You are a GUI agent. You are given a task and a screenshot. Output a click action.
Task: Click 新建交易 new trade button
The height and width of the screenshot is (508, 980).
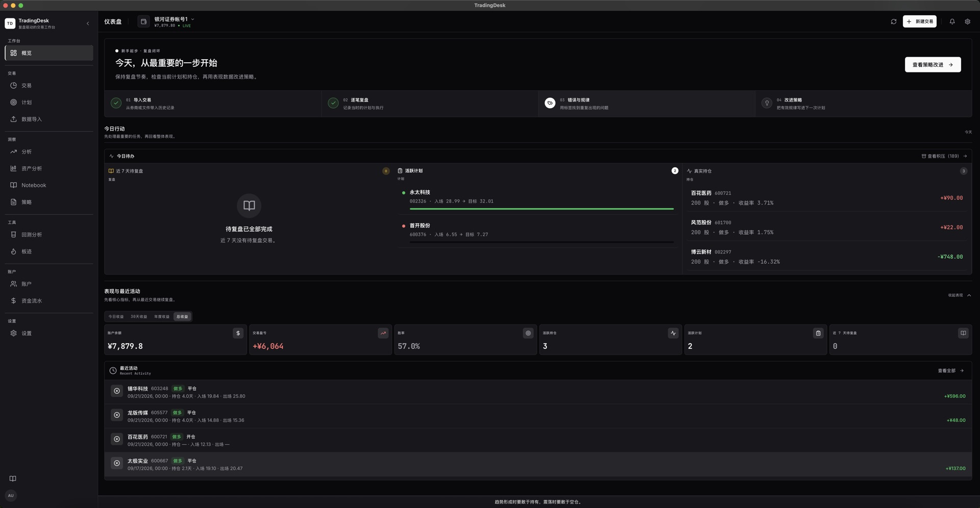(919, 22)
